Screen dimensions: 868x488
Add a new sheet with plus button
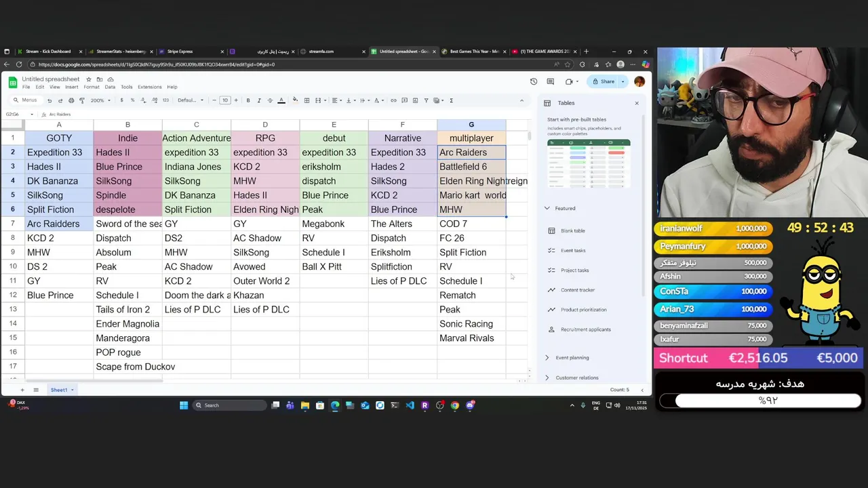(22, 390)
